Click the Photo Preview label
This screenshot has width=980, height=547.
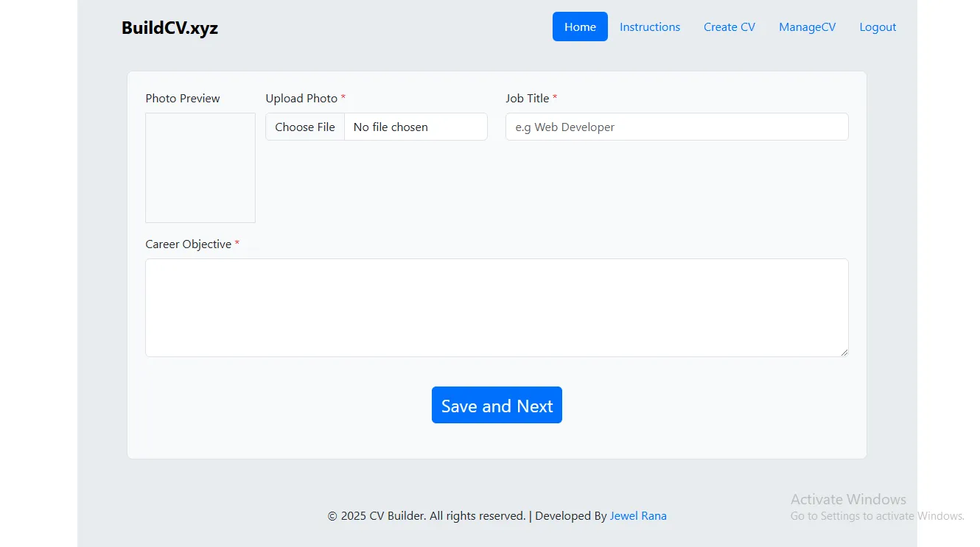(183, 99)
